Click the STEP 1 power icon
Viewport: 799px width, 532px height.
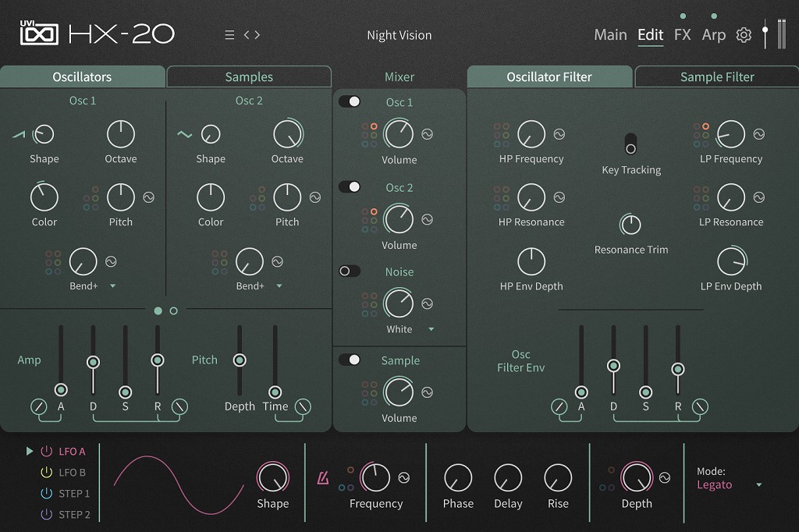pyautogui.click(x=46, y=493)
